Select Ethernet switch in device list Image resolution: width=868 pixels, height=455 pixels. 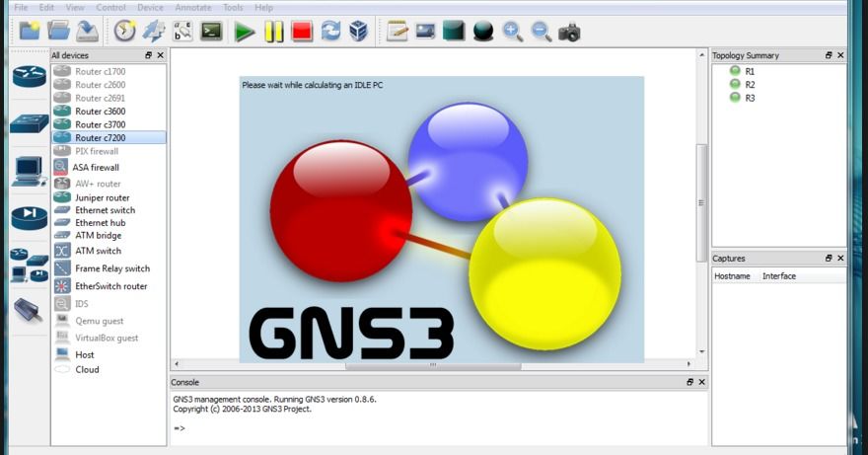tap(109, 210)
